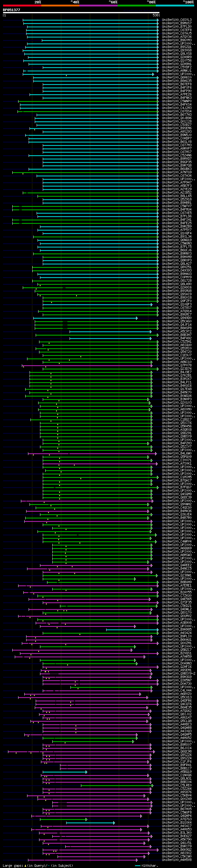Image resolution: width=197 pixels, height=868 pixels.
Task: Select the UniRef100_B4PZH3 label
Action: pyautogui.click(x=176, y=443)
